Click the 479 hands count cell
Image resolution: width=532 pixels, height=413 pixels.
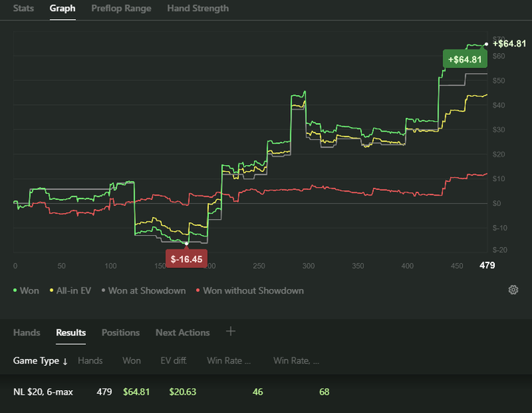[104, 392]
